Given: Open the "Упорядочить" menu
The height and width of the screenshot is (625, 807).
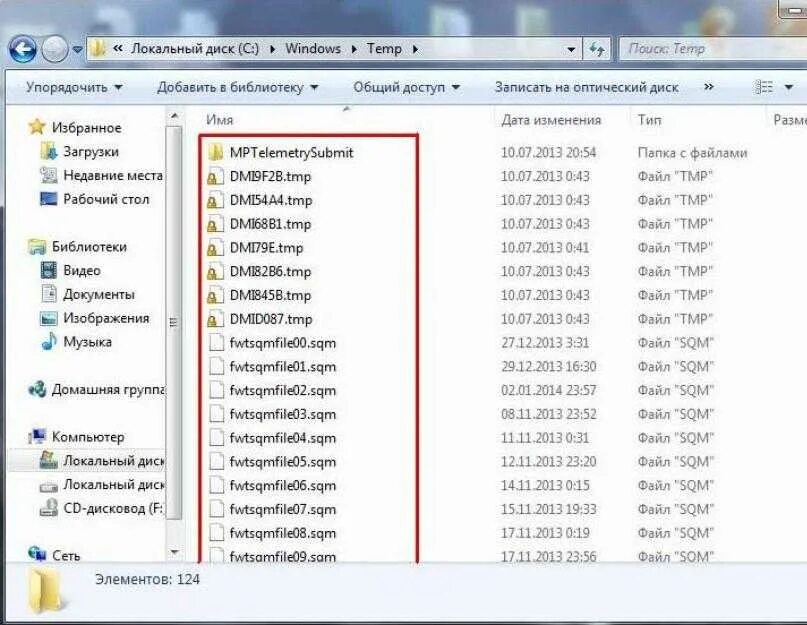Looking at the screenshot, I should click(x=74, y=88).
